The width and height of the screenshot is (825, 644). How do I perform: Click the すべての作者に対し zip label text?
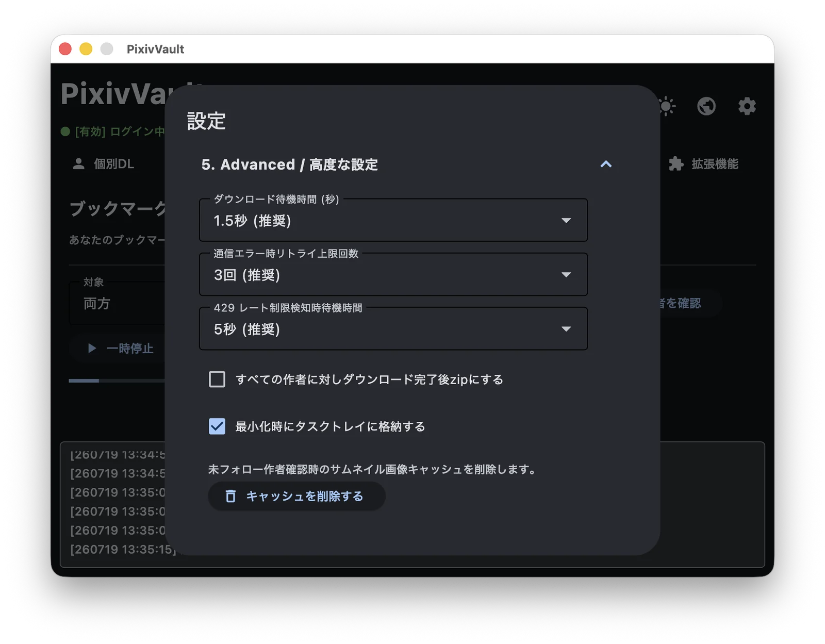pos(369,379)
